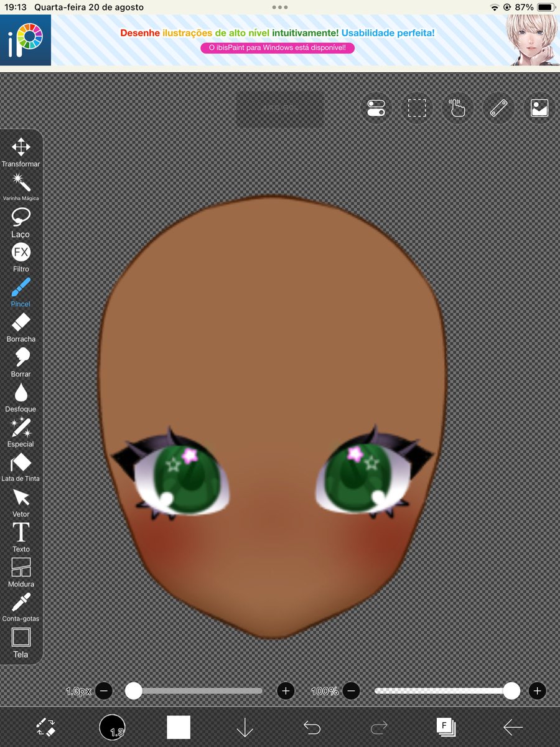This screenshot has width=560, height=747.
Task: Open the selection area dashed-square icon
Action: click(x=417, y=108)
